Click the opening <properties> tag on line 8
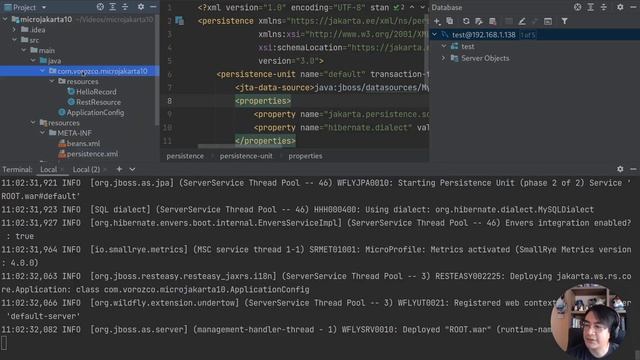 coord(263,101)
